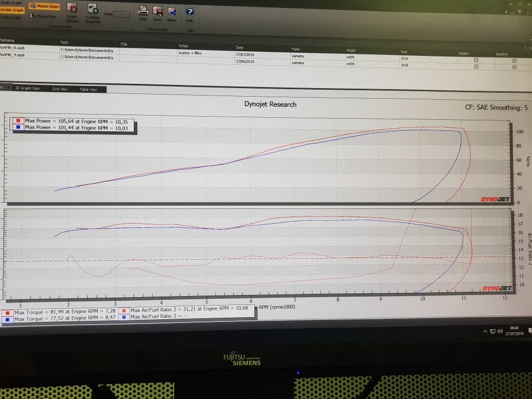This screenshot has height=399, width=532.
Task: Toggle Baseline checkbox for RunFile_8.wp8
Action: 515,61
